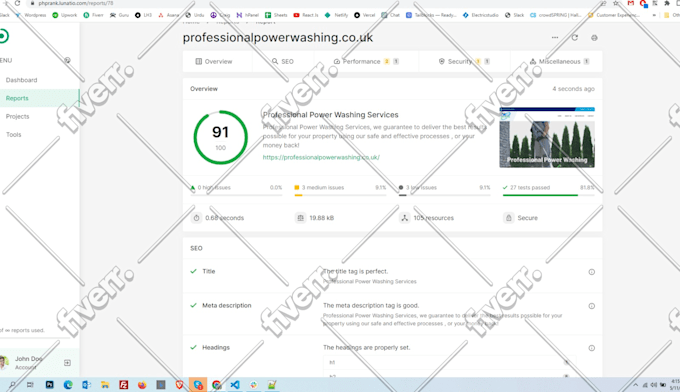Switch to the SEO tab

[x=283, y=62]
